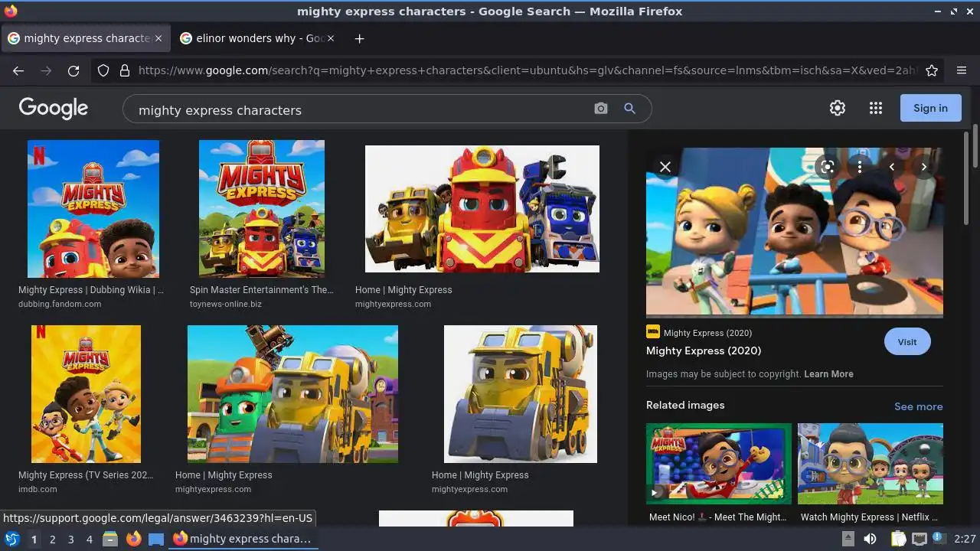Screen dimensions: 980x551
Task: Click the Google logo
Action: 54,108
